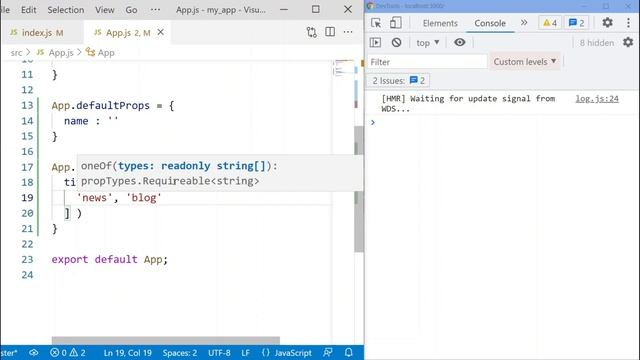Viewport: 640px width, 360px height.
Task: Toggle device toolbar in DevTools
Action: [395, 23]
